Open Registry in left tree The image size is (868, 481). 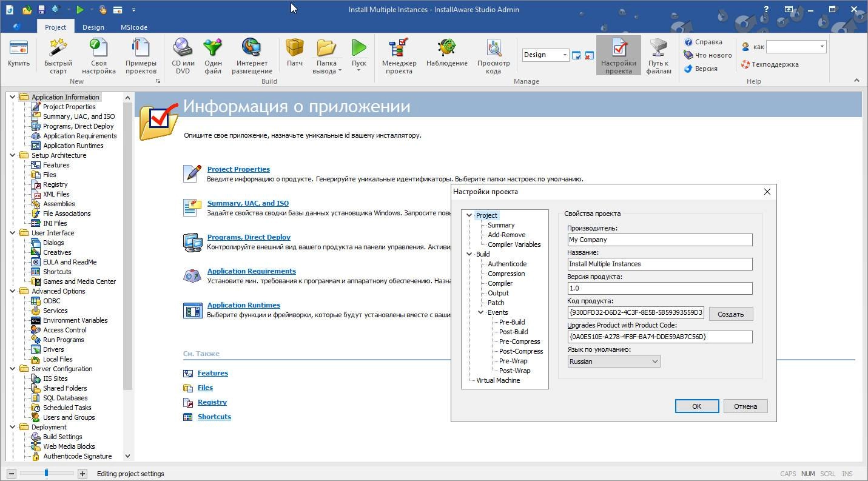tap(55, 184)
